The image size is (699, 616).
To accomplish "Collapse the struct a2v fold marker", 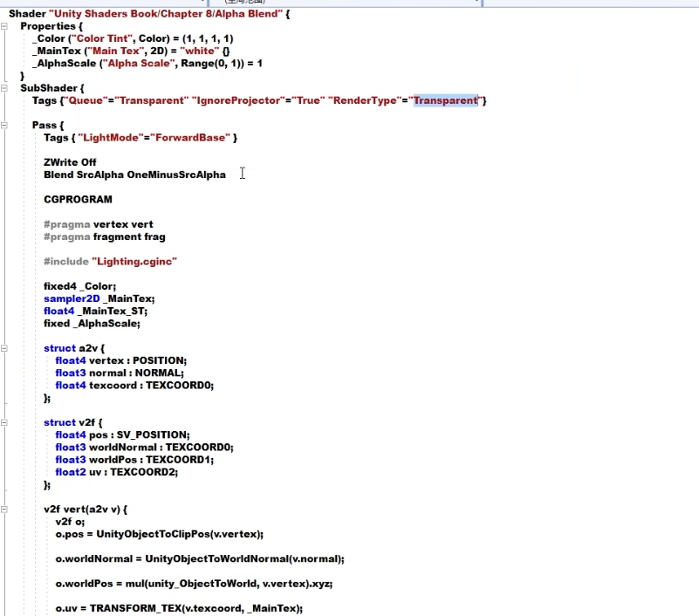I will [4, 348].
